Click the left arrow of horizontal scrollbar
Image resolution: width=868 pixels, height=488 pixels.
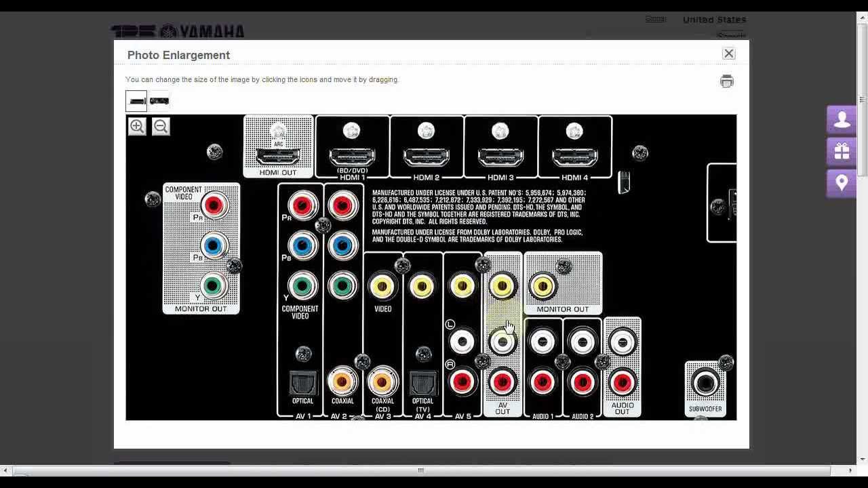point(5,470)
